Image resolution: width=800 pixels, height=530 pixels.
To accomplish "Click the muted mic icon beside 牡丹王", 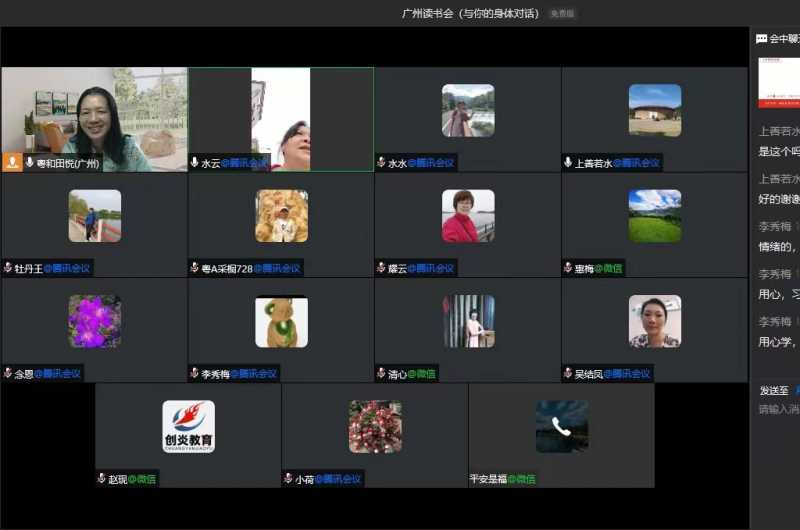I will pos(8,268).
